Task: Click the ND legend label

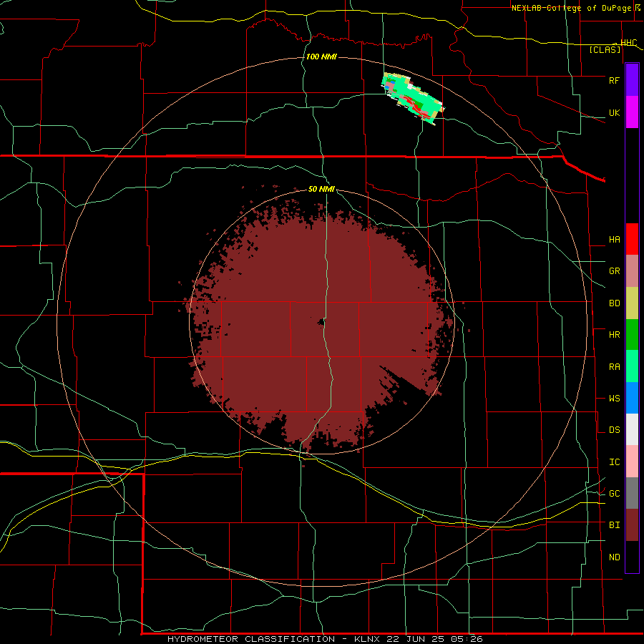Action: 614,557
